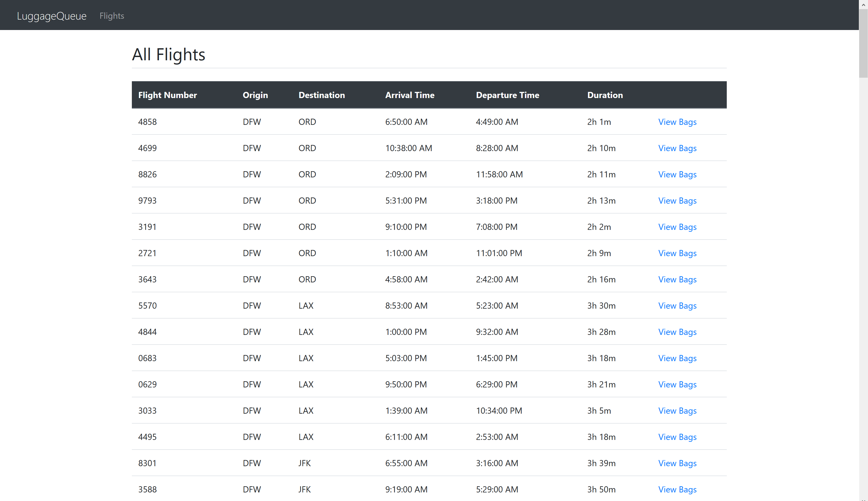Open View Bags for flight 0629
Viewport: 868px width, 501px height.
(x=677, y=384)
